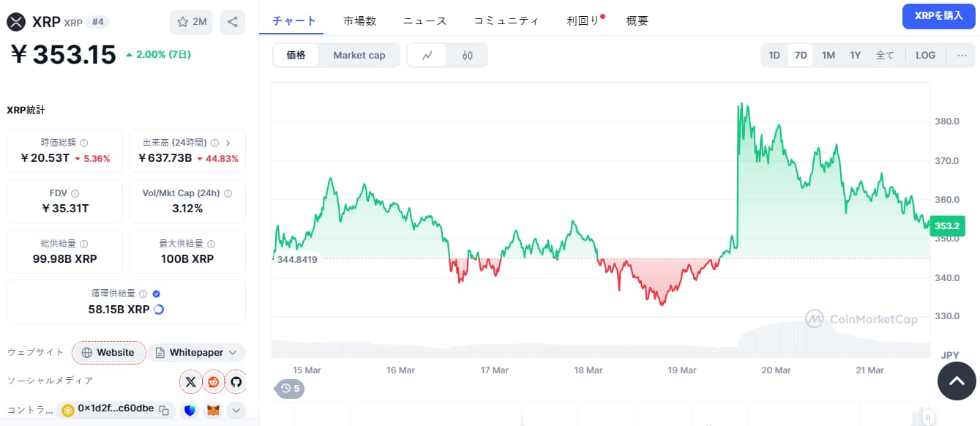Toggle LOG scale on the chart
Image resolution: width=980 pixels, height=426 pixels.
[x=925, y=55]
